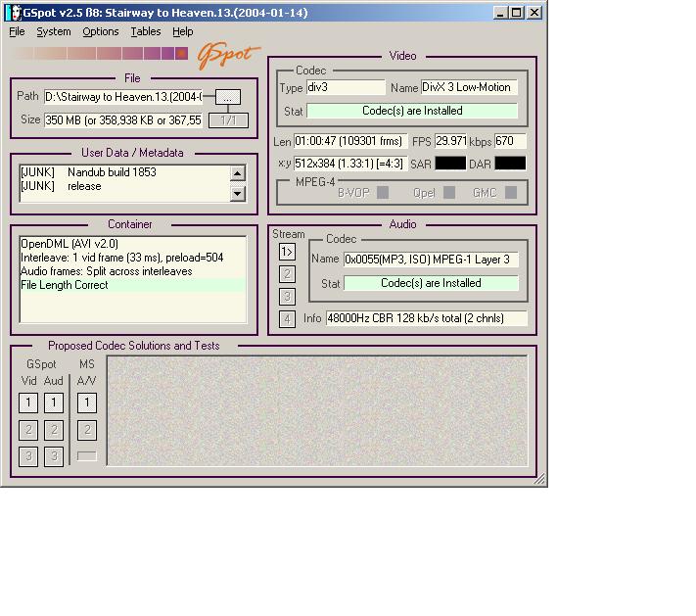Click the kbps field 670
Viewport: 696px width, 616px height.
point(510,141)
